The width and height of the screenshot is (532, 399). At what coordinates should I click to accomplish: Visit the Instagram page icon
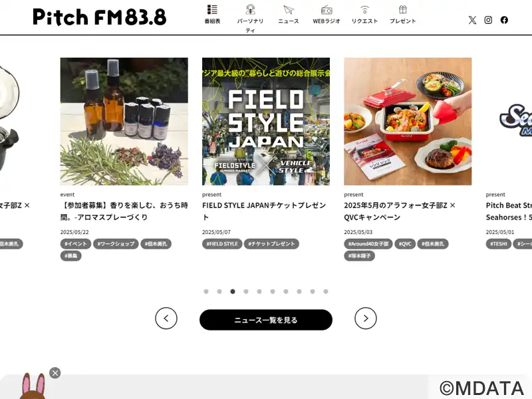point(488,20)
